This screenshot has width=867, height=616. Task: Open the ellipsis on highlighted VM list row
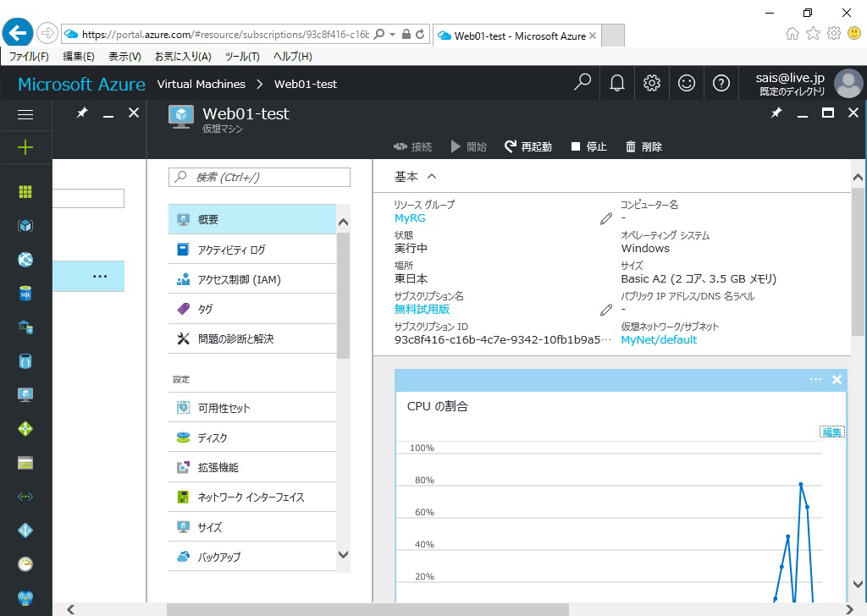(100, 276)
